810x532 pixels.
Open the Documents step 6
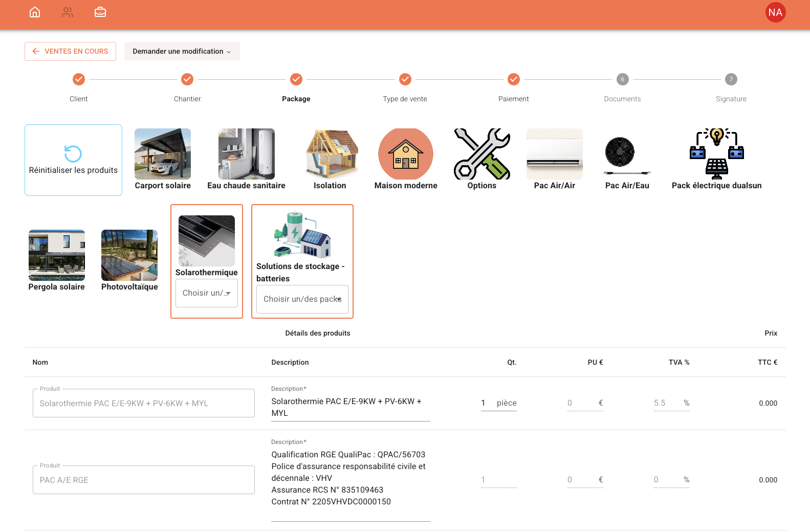(622, 80)
